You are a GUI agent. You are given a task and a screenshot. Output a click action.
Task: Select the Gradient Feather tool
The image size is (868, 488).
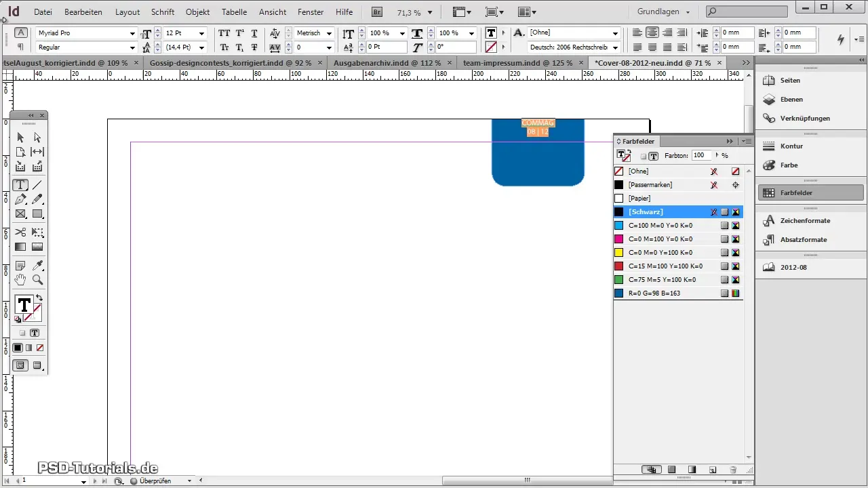click(x=37, y=247)
